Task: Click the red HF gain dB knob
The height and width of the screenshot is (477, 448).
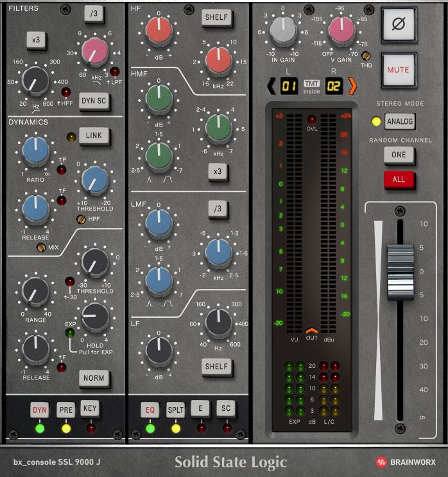Action: tap(159, 30)
